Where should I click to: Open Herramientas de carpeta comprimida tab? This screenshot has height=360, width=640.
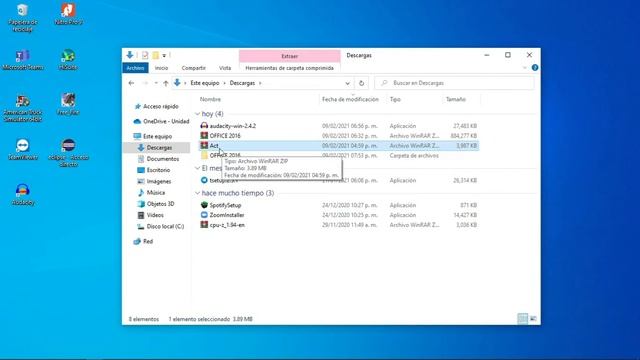(289, 68)
